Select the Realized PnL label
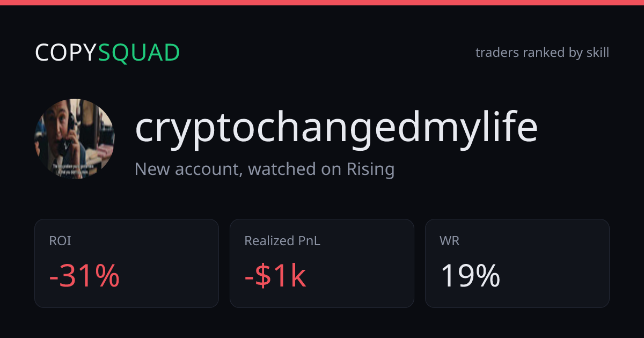This screenshot has width=644, height=338. (x=282, y=241)
